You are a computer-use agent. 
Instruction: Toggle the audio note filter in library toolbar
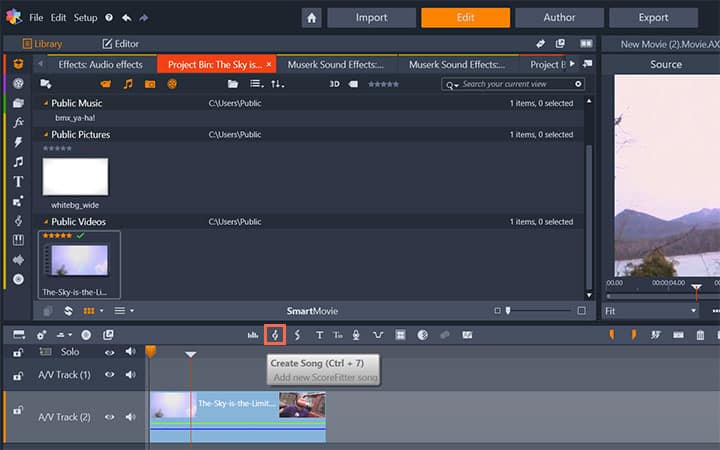pos(128,84)
